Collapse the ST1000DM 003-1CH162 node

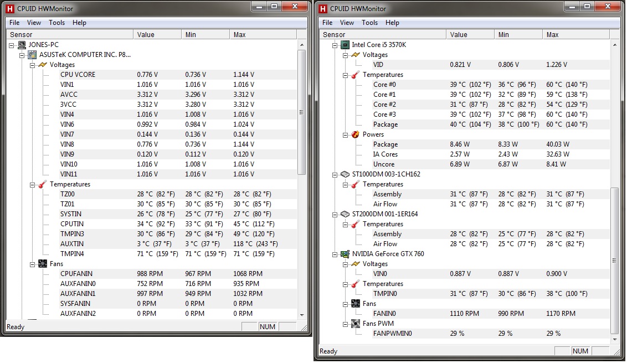(x=335, y=175)
